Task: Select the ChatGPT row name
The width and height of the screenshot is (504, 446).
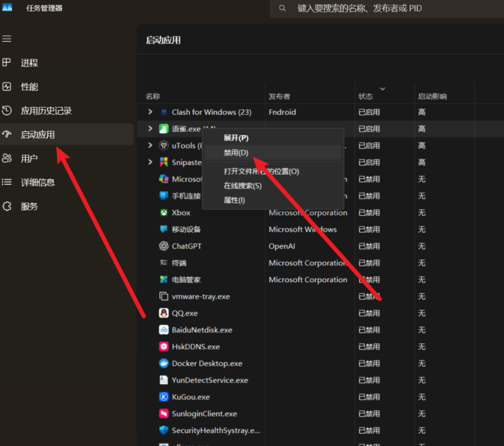Action: coord(187,246)
